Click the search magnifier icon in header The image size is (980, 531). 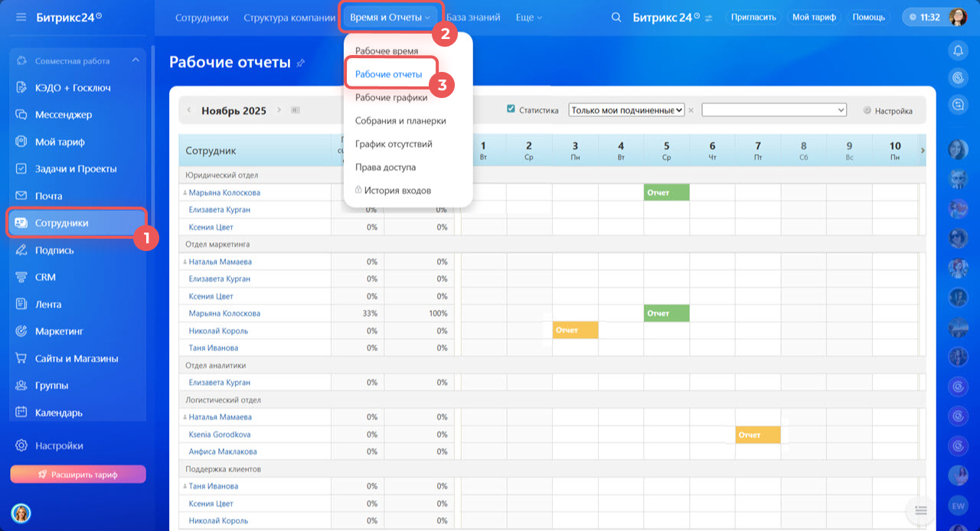[x=616, y=18]
